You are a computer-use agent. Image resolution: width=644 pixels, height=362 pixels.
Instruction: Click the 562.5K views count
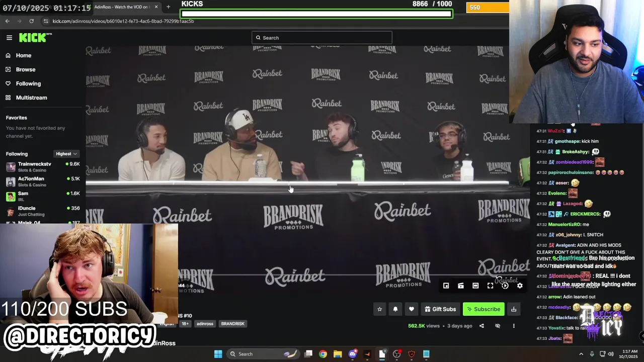[424, 326]
